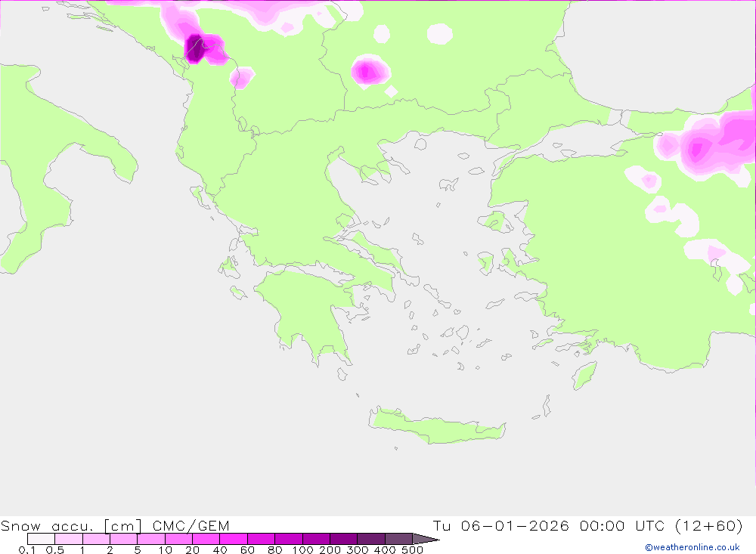Click the 'CMC/GEM' model label

click(191, 525)
